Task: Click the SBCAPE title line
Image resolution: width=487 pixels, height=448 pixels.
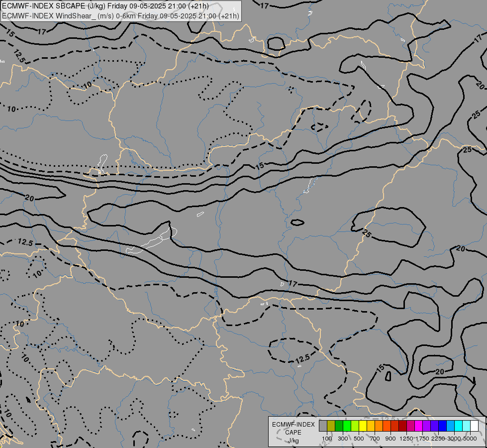Action: point(105,6)
